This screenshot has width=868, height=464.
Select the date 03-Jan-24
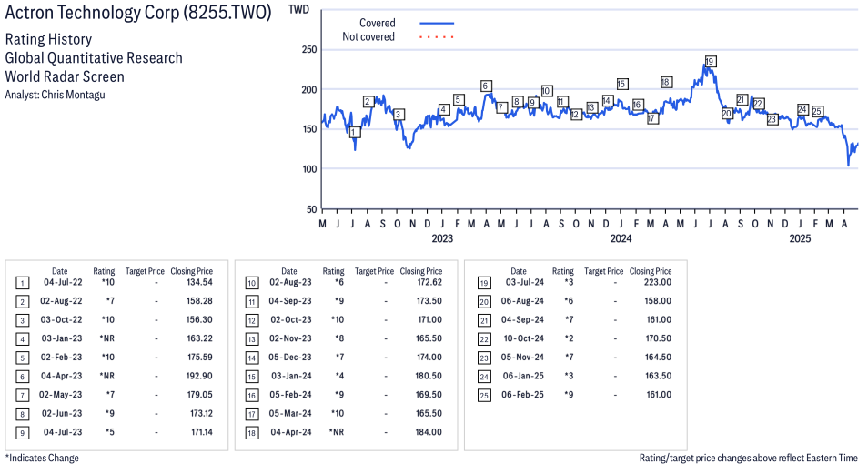(x=291, y=376)
